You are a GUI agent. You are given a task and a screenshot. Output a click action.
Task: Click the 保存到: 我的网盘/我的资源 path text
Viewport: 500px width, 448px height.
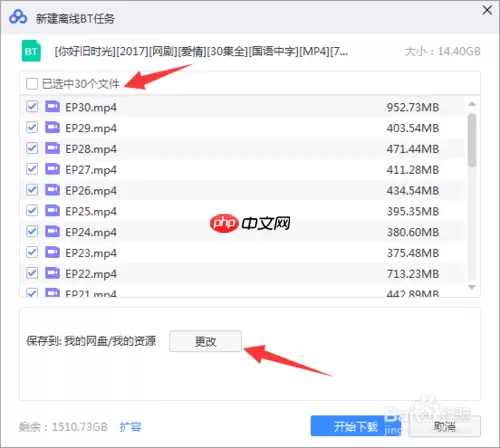click(91, 341)
